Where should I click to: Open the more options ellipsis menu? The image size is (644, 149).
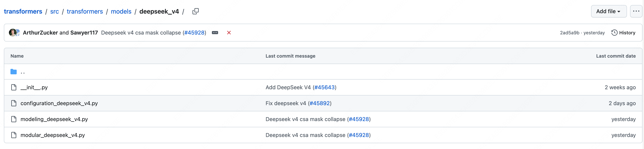tap(636, 11)
